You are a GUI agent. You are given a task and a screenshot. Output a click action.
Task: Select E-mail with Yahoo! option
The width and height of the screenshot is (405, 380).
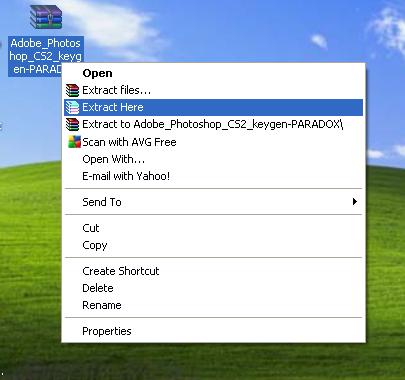[213, 176]
